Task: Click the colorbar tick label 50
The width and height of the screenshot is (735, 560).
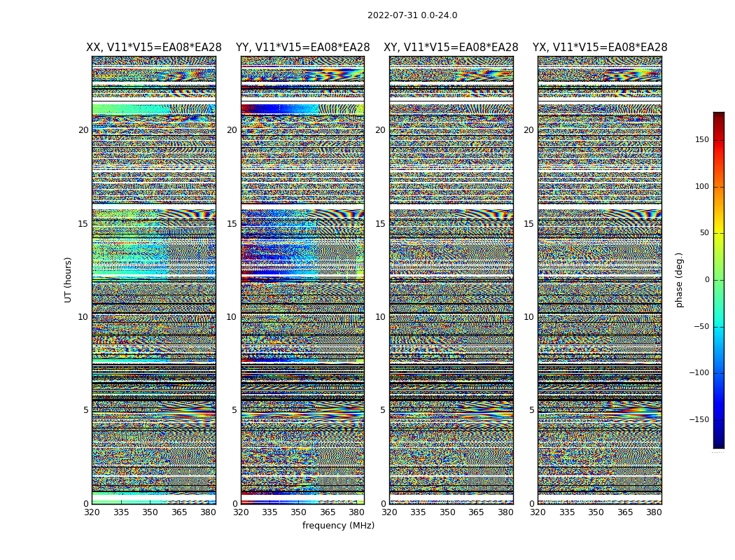Action: tap(704, 233)
